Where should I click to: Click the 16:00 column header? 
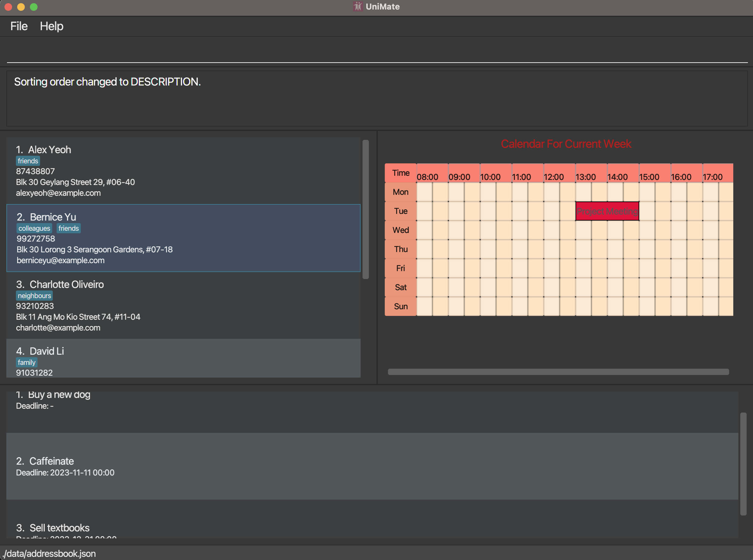click(687, 173)
